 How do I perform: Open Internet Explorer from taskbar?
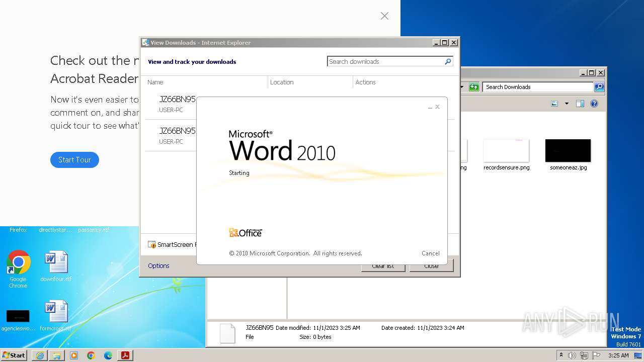click(40, 355)
